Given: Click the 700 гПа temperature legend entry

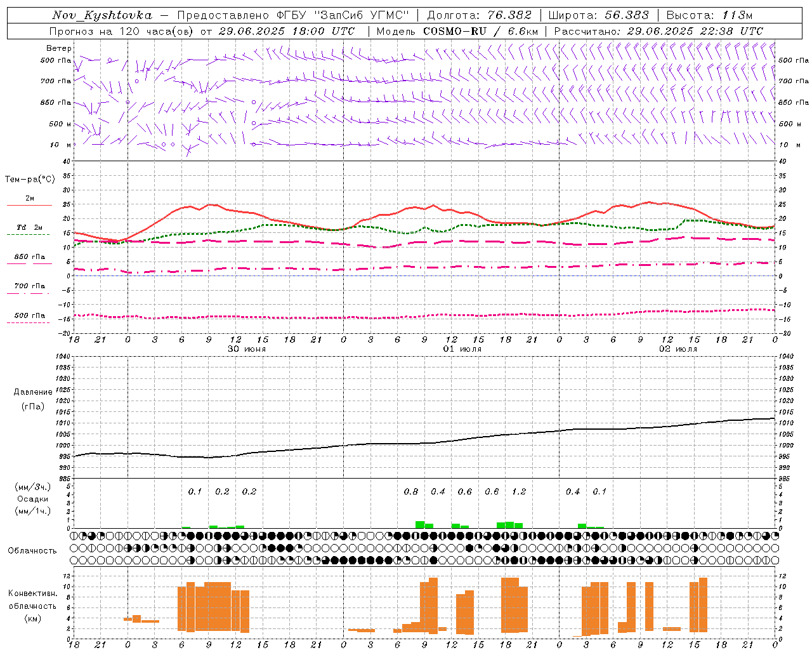Looking at the screenshot, I should click(30, 286).
